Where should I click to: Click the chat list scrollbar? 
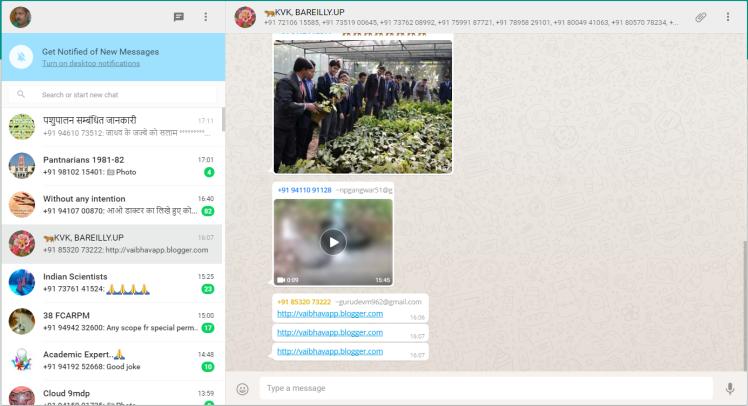pos(223,120)
